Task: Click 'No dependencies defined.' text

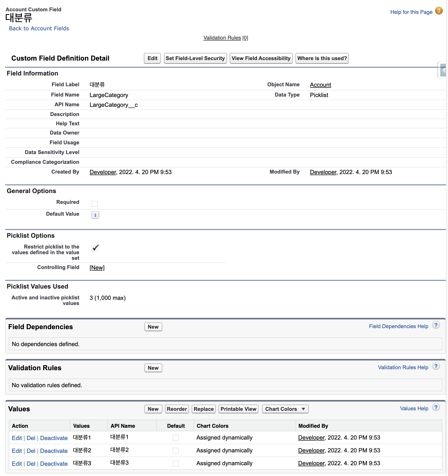Action: 46,344
